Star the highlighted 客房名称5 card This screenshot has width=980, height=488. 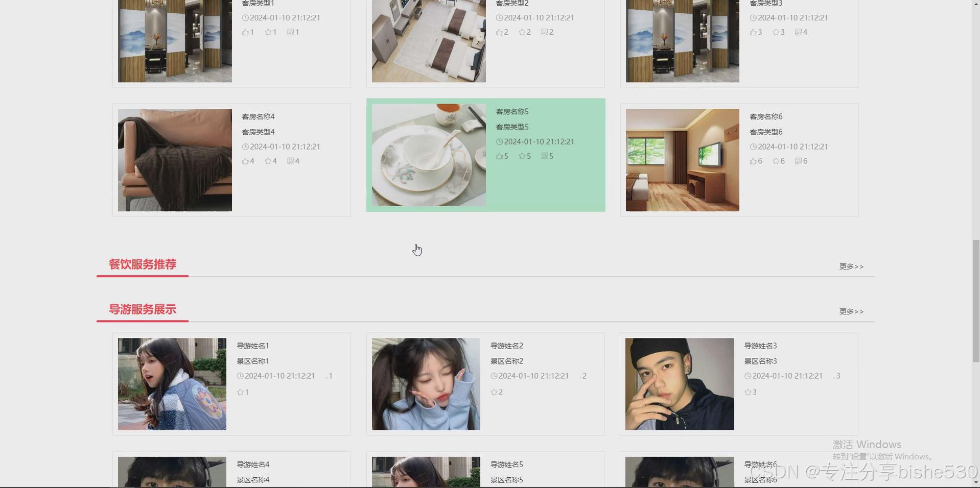tap(522, 156)
